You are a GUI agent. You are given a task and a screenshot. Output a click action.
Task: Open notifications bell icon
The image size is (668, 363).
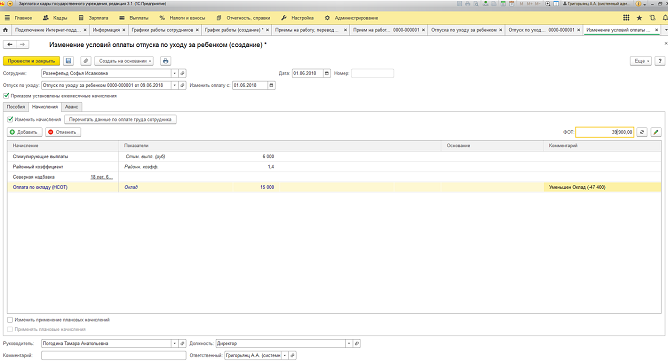coord(665,18)
